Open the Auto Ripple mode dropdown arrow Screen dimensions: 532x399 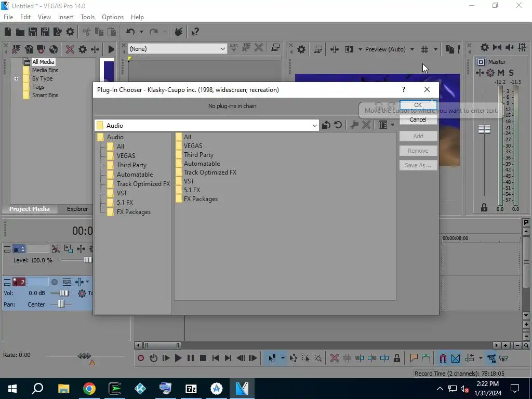[x=481, y=358]
